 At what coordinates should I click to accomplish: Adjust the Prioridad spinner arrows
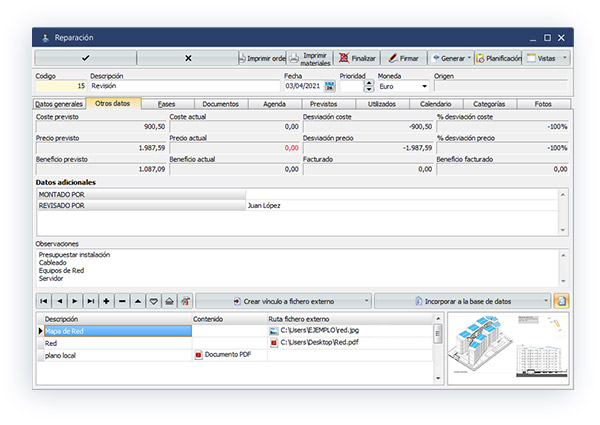tap(367, 87)
